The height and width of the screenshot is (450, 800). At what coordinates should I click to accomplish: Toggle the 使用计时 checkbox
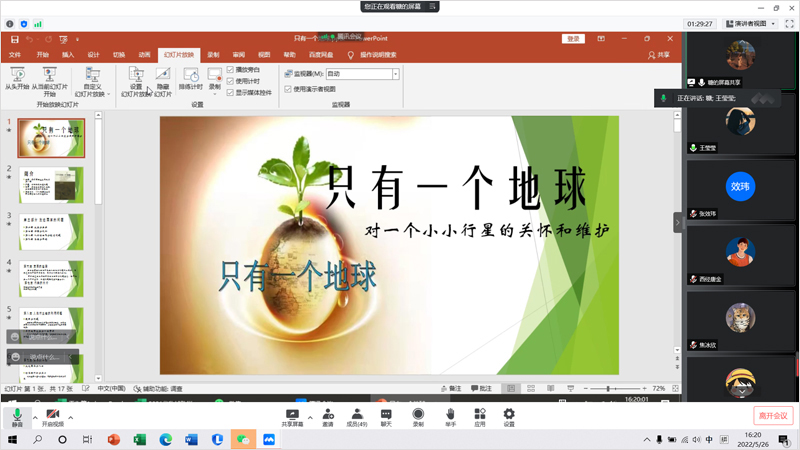click(x=231, y=81)
